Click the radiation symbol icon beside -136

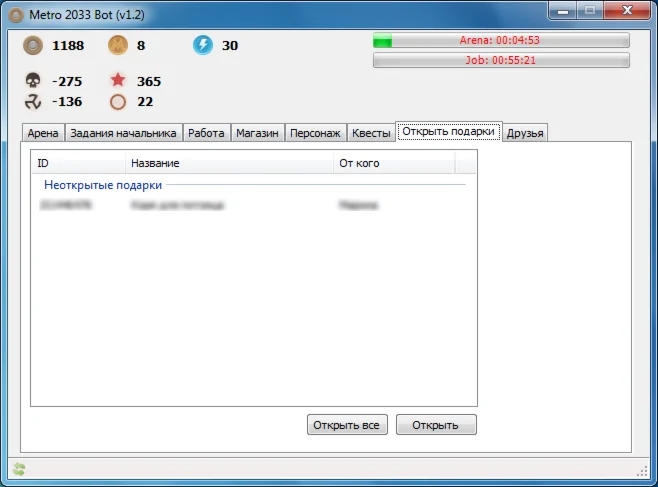(33, 102)
